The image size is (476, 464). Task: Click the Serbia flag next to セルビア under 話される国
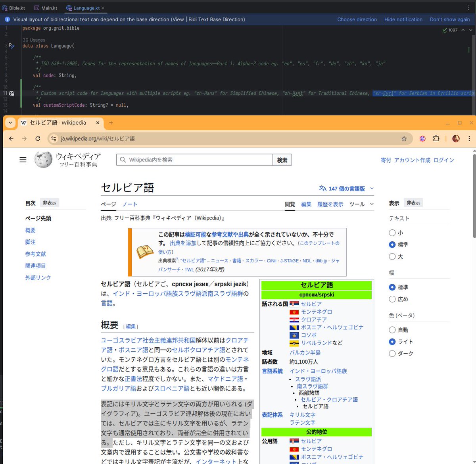(x=294, y=304)
